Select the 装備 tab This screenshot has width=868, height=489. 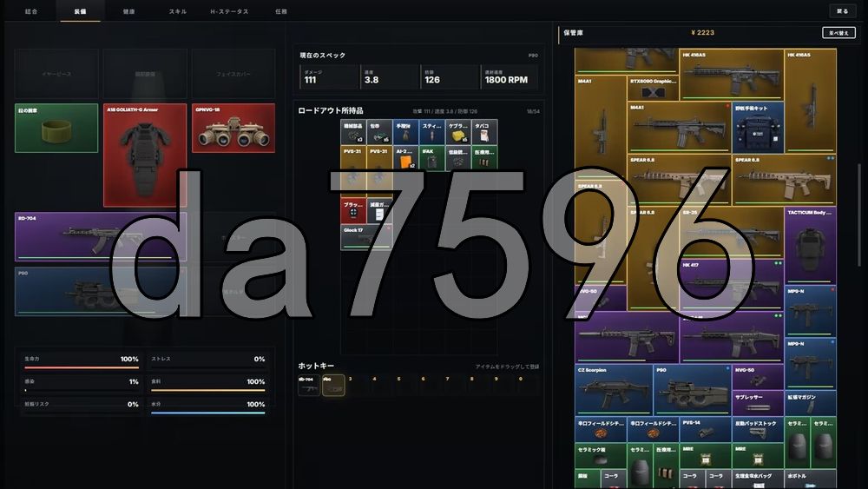point(80,11)
